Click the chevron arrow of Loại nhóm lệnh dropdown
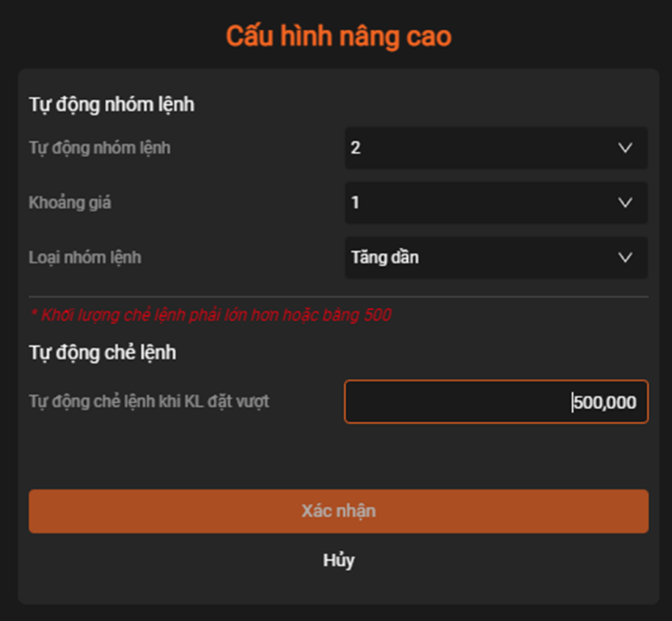Viewport: 672px width, 621px height. [x=625, y=257]
